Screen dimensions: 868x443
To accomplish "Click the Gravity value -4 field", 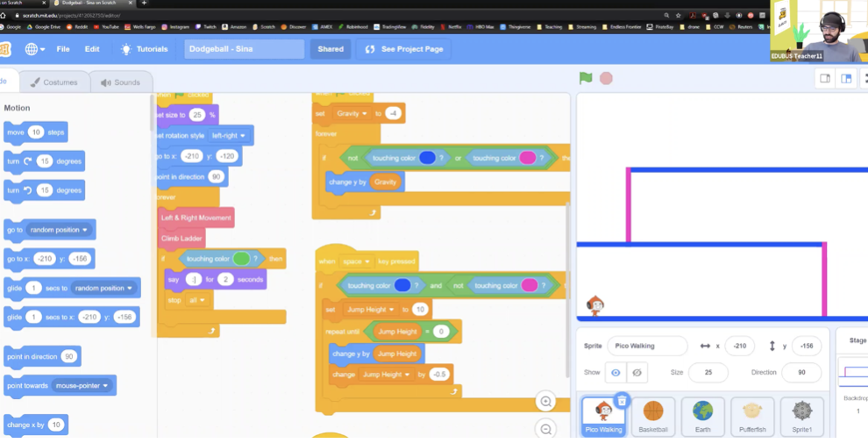I will pos(393,113).
